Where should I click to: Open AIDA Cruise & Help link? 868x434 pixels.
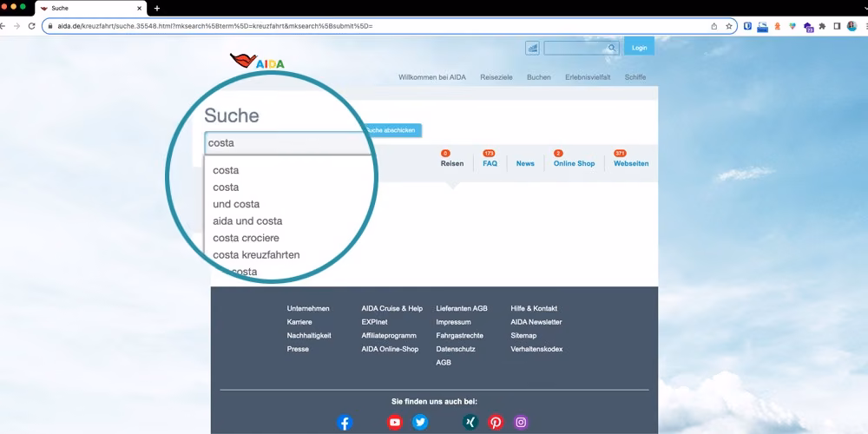[392, 308]
